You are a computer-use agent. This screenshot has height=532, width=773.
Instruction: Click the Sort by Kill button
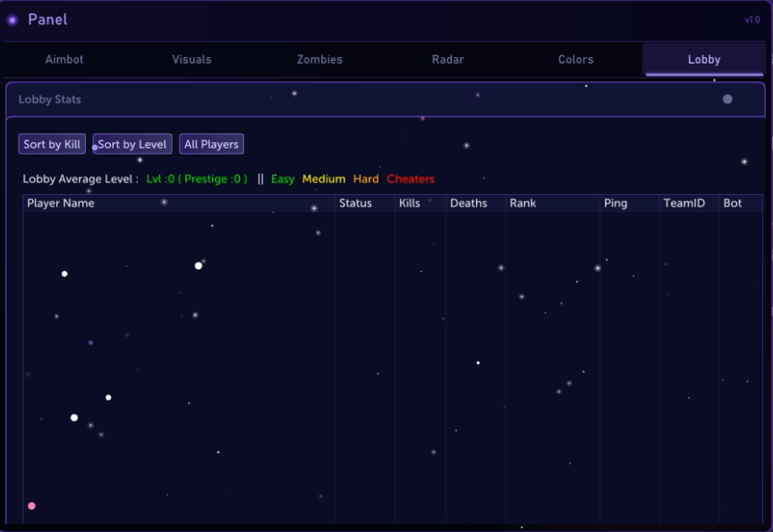point(52,144)
